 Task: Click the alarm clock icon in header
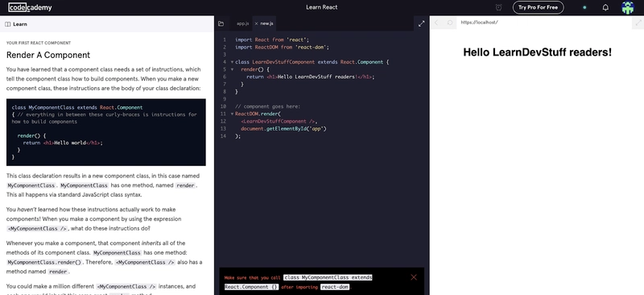click(498, 7)
